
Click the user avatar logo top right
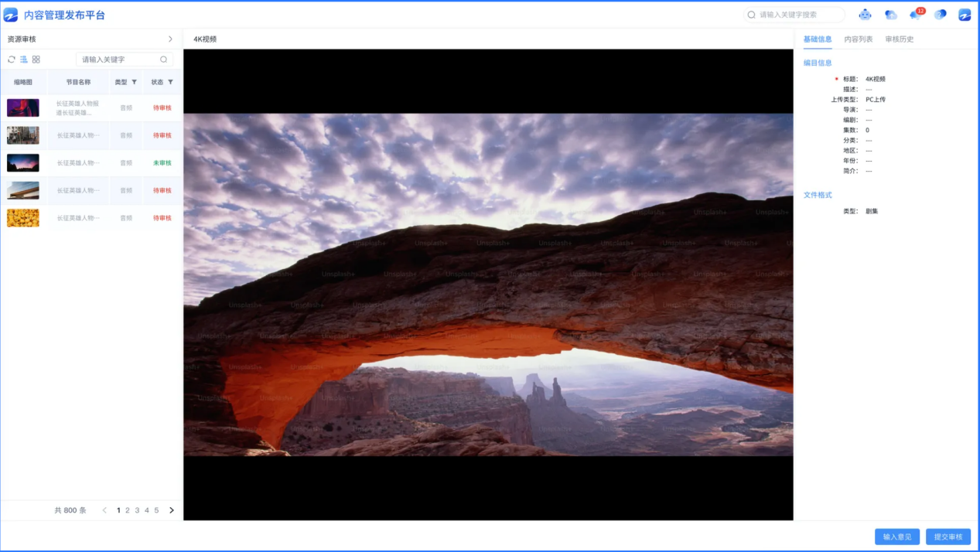tap(965, 15)
